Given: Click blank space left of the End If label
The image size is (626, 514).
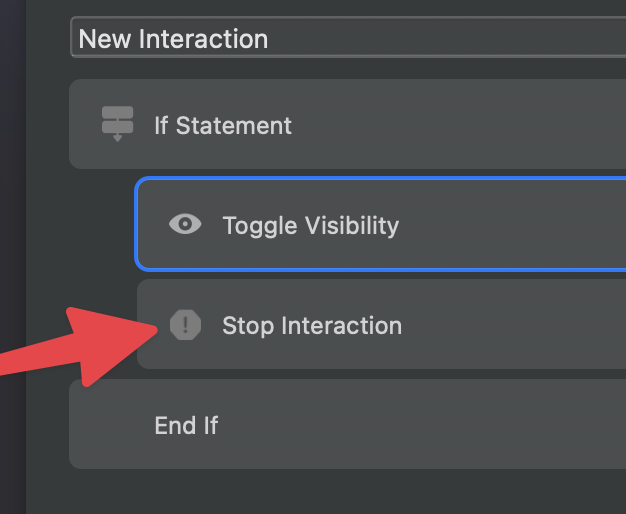Looking at the screenshot, I should 110,425.
